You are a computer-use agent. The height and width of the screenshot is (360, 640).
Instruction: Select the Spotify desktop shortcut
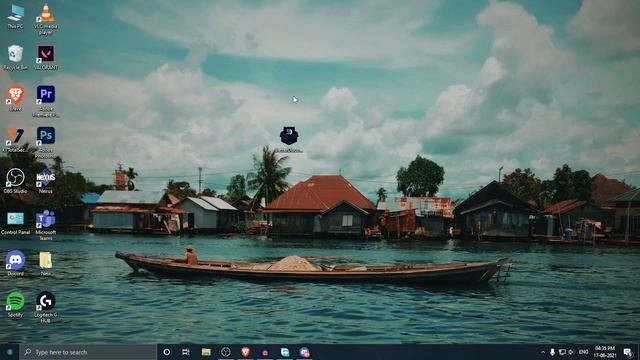click(15, 304)
